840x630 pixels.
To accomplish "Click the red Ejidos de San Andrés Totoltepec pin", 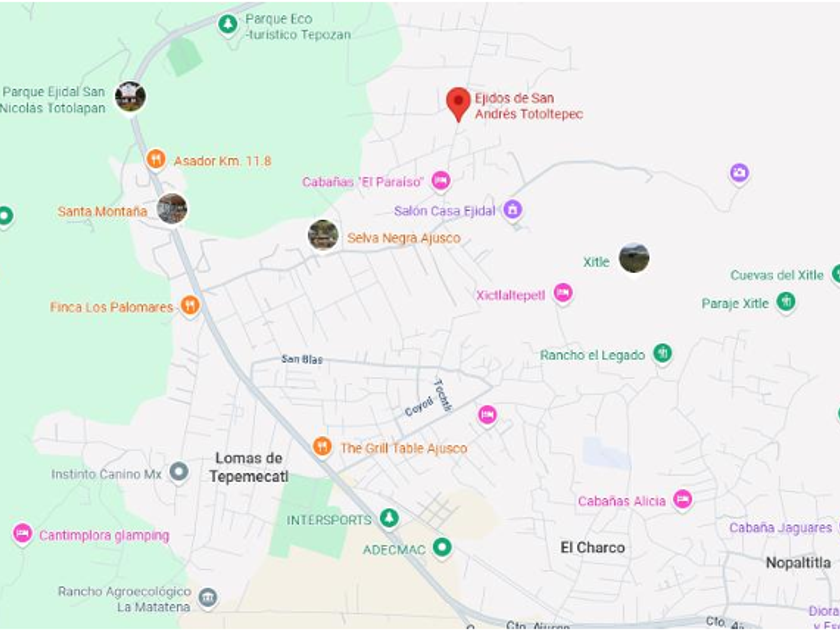I will pos(458,104).
